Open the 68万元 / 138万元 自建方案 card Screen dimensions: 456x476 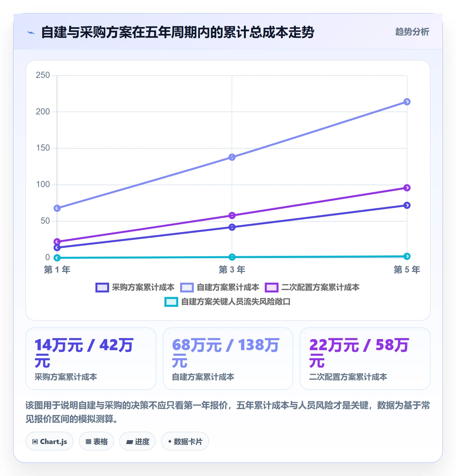pos(228,359)
